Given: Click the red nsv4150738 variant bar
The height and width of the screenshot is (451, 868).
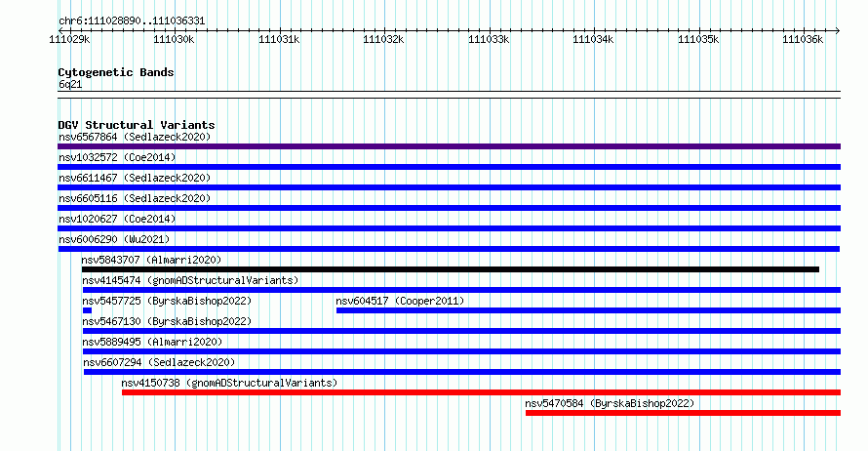Looking at the screenshot, I should 481,392.
